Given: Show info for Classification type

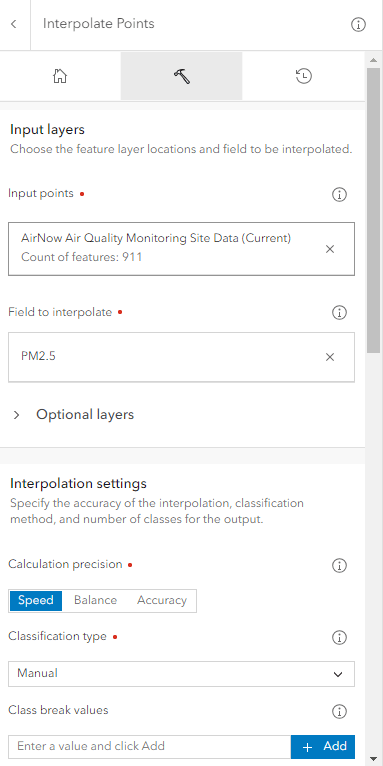Looking at the screenshot, I should [x=339, y=638].
